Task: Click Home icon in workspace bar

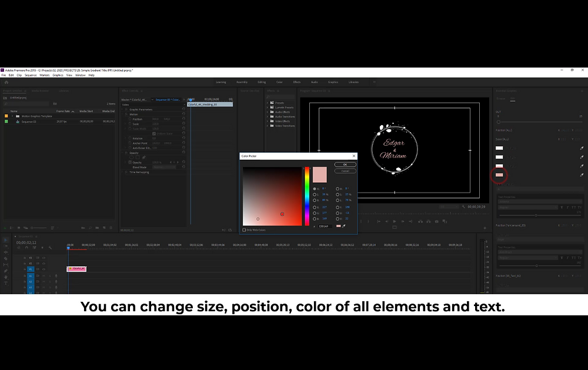Action: [6, 82]
